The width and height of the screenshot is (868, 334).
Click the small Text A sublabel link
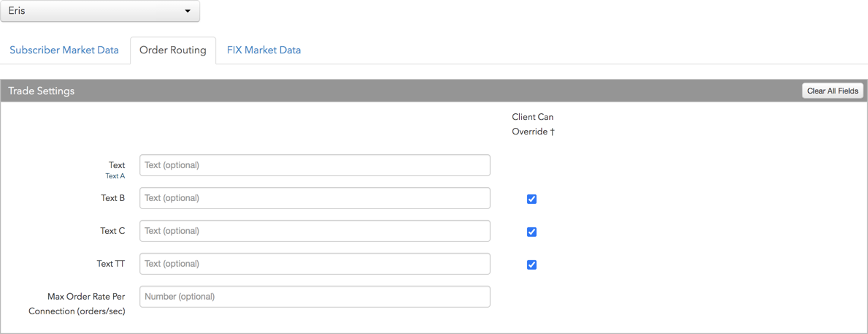pos(115,176)
